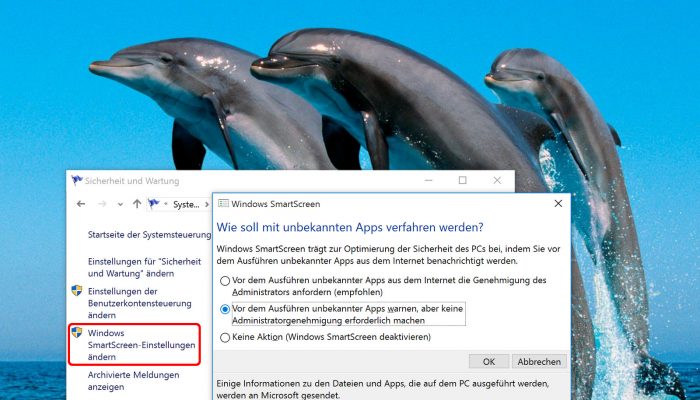
Task: Click the Abbrechen button
Action: pos(539,362)
